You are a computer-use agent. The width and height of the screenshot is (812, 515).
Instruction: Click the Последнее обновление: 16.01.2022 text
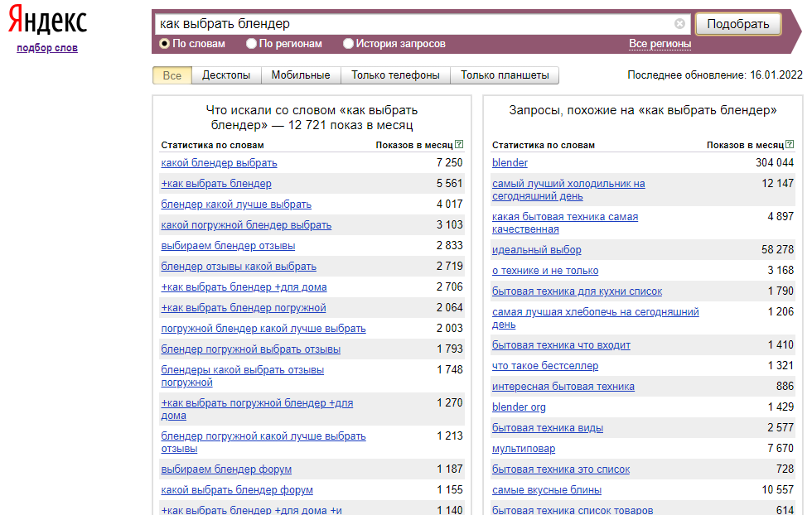pos(714,75)
